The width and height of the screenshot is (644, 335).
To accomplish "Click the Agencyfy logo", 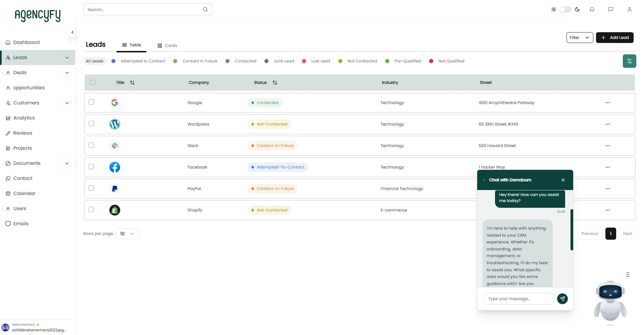I will pyautogui.click(x=37, y=15).
